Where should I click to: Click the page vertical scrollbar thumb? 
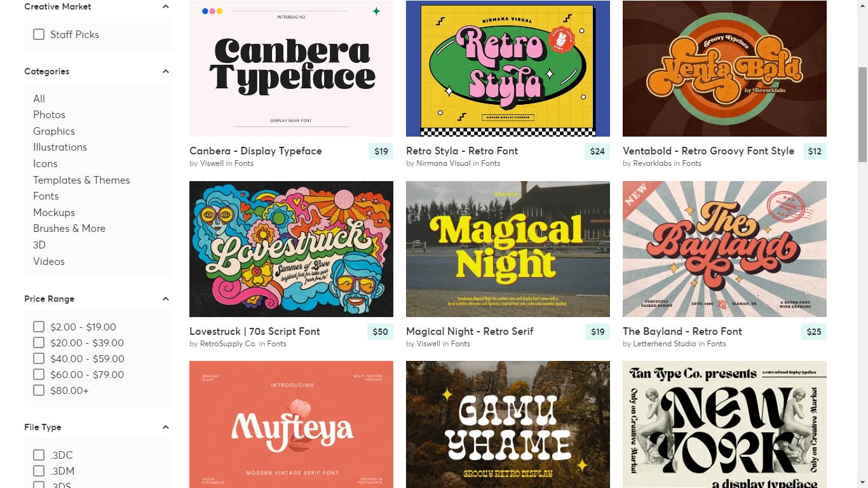(862, 114)
